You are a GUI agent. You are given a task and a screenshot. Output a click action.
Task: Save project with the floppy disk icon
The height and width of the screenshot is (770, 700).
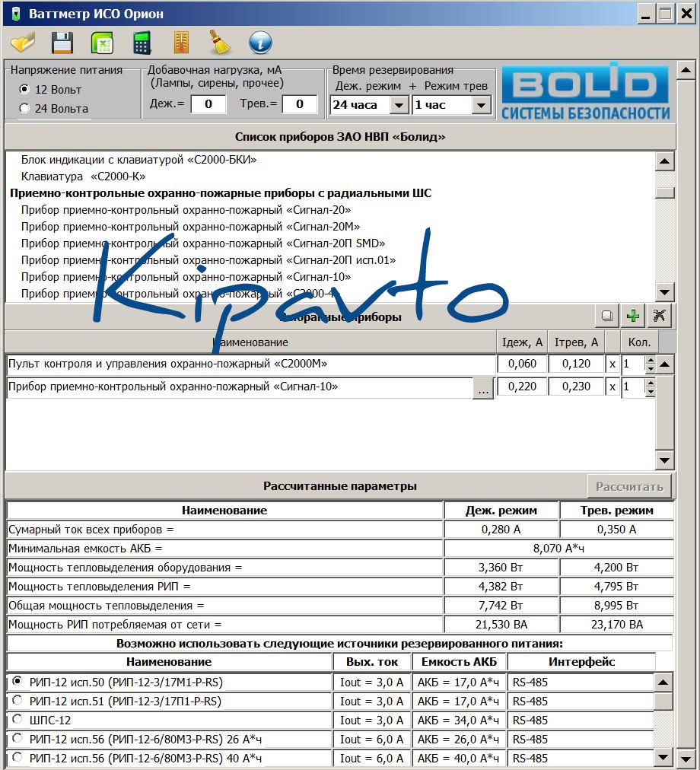point(62,43)
